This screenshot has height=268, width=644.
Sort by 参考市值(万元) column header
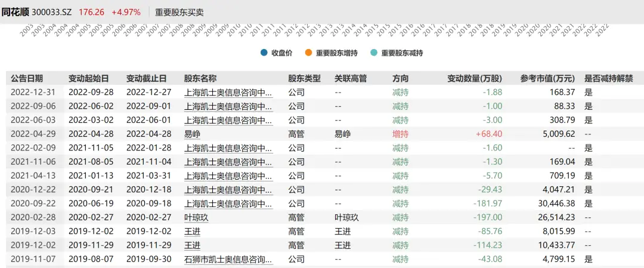(547, 78)
